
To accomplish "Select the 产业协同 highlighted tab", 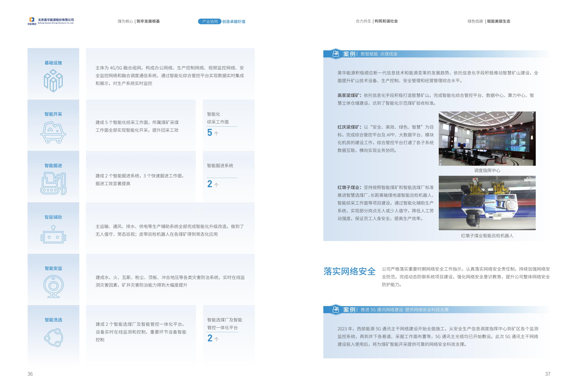I will (x=210, y=22).
